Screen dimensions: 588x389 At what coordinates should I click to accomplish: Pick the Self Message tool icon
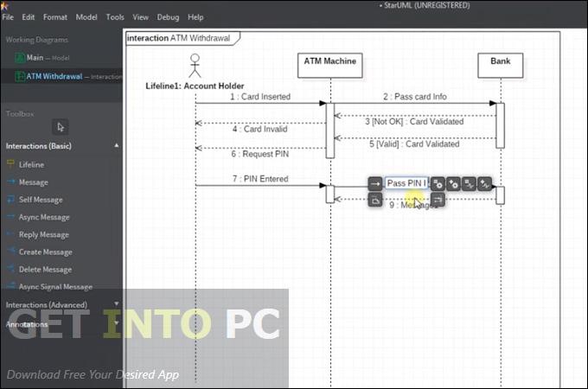tap(10, 199)
